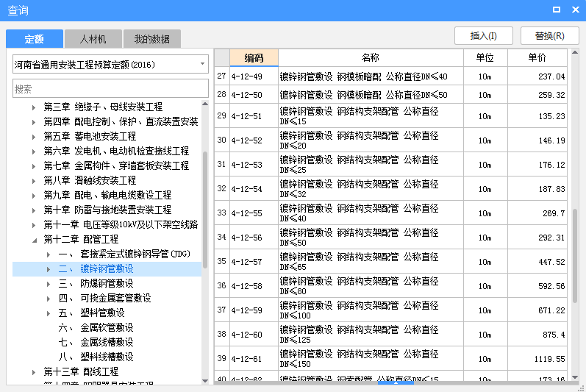The height and width of the screenshot is (392, 586).
Task: Expand 第四章 配电控制、保护 node
Action: point(34,122)
